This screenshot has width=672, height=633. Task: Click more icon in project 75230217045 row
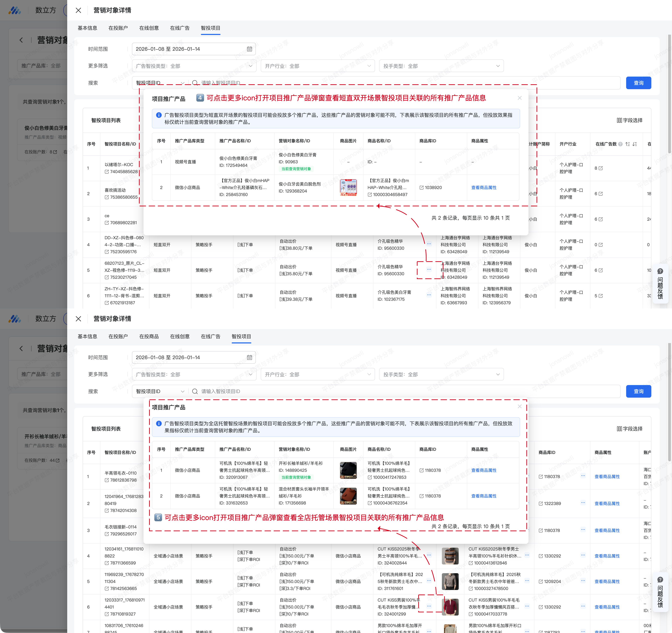(429, 269)
